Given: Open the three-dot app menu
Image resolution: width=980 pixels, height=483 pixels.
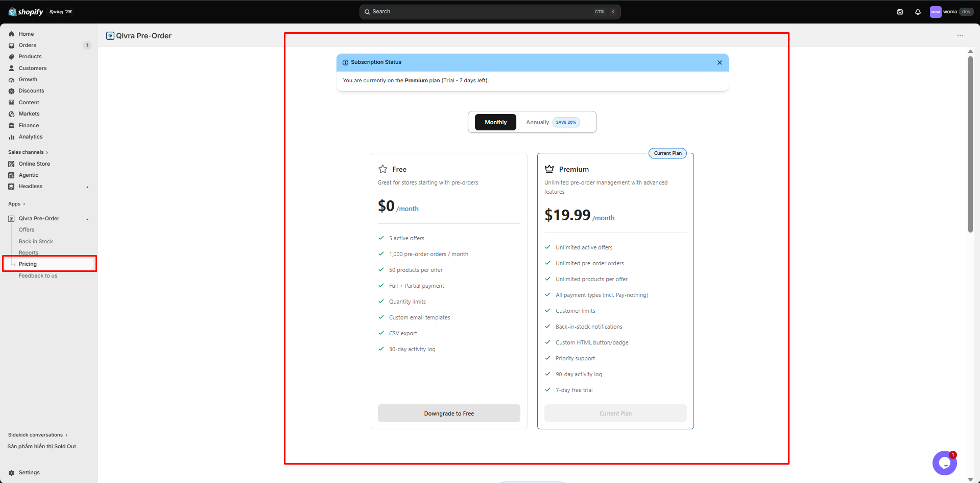Looking at the screenshot, I should pyautogui.click(x=960, y=36).
